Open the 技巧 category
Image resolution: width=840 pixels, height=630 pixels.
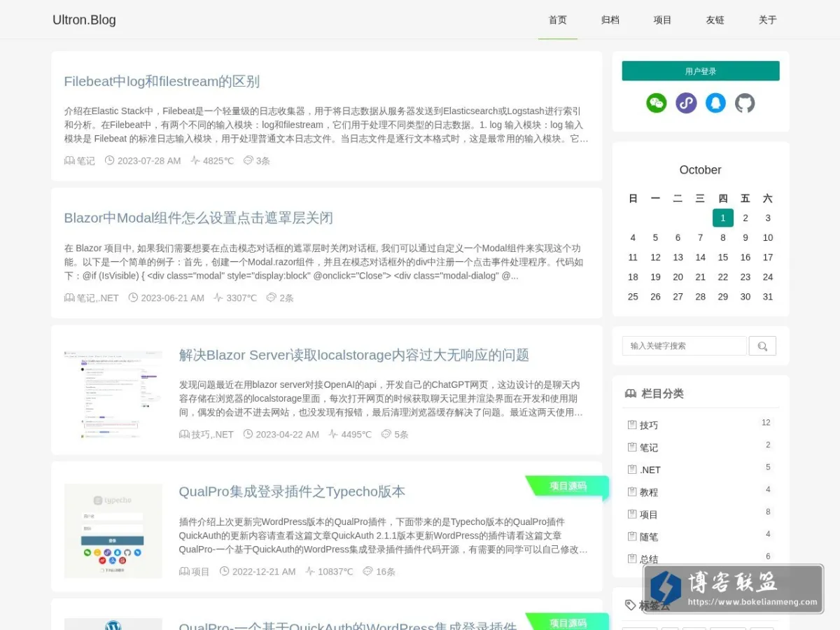coord(649,425)
